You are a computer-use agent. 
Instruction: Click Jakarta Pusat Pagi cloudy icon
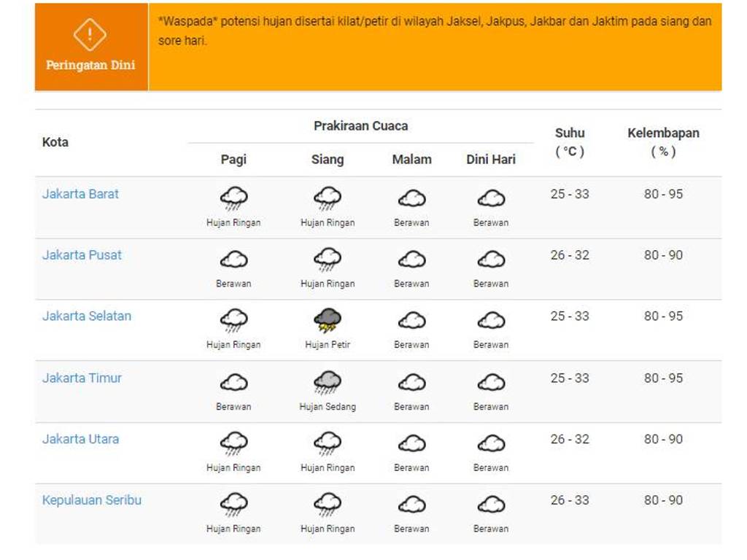pos(233,260)
